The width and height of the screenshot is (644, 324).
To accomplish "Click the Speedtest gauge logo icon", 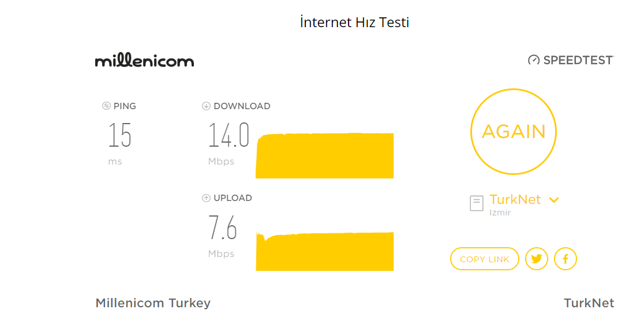I will click(534, 60).
